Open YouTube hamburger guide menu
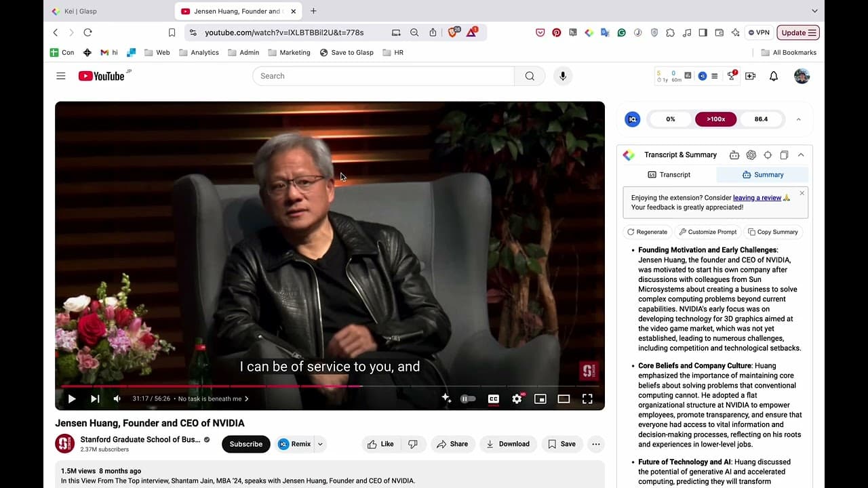Image resolution: width=868 pixels, height=488 pixels. point(61,76)
